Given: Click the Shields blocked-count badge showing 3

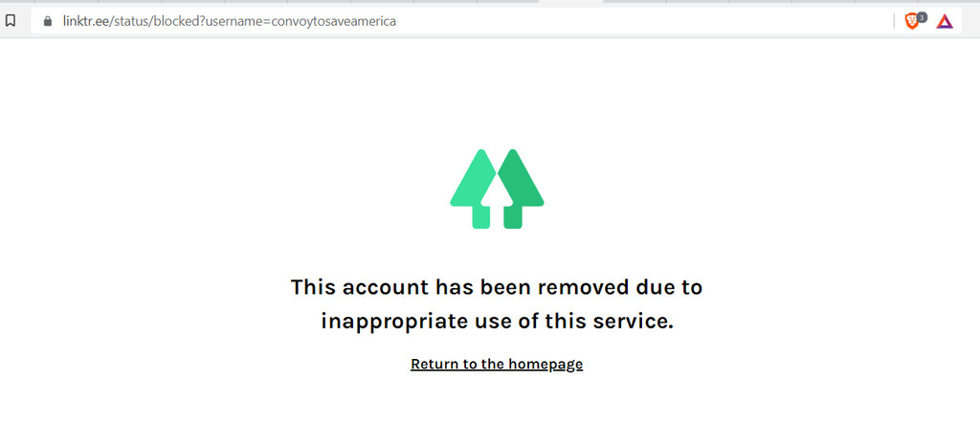Looking at the screenshot, I should (x=922, y=17).
